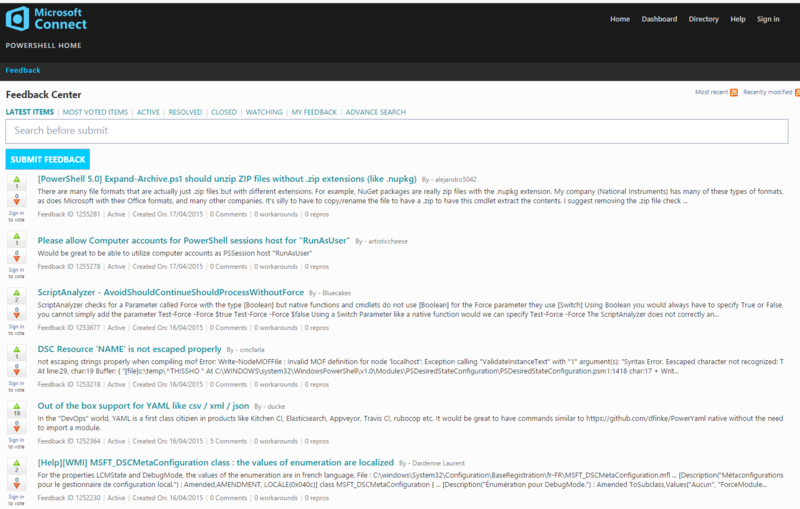
Task: Downvote the YAML support feedback item
Action: pos(17,428)
